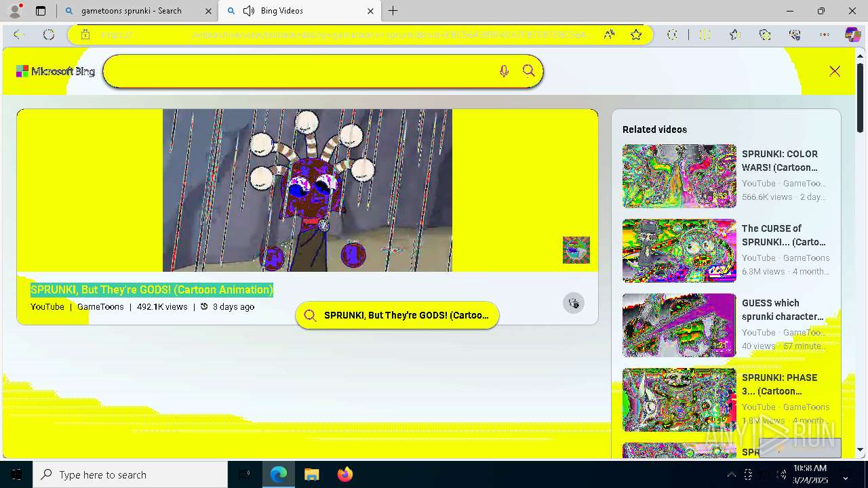This screenshot has width=868, height=488.
Task: Open the Browser essentials icon
Action: [795, 35]
